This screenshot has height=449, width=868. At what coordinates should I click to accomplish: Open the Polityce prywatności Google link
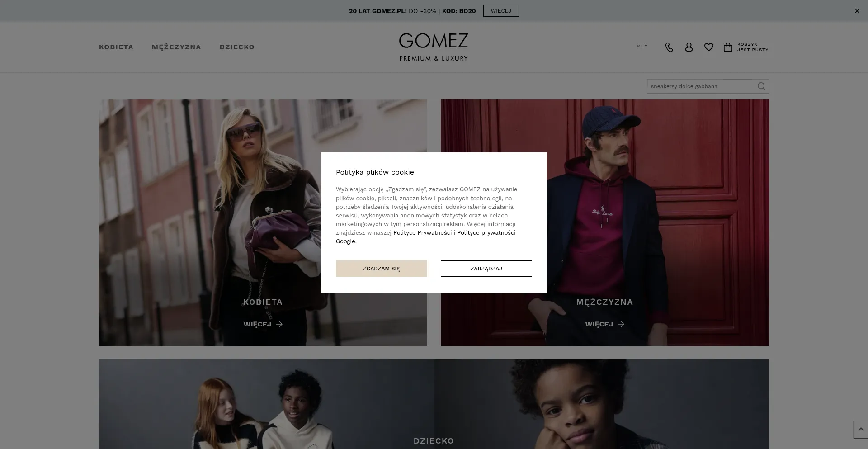[x=426, y=237]
